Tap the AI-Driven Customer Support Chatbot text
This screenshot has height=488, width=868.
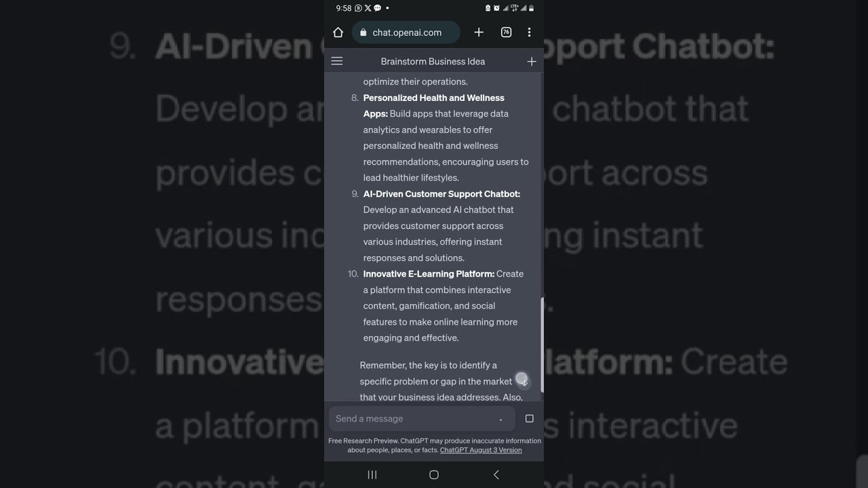click(x=441, y=194)
